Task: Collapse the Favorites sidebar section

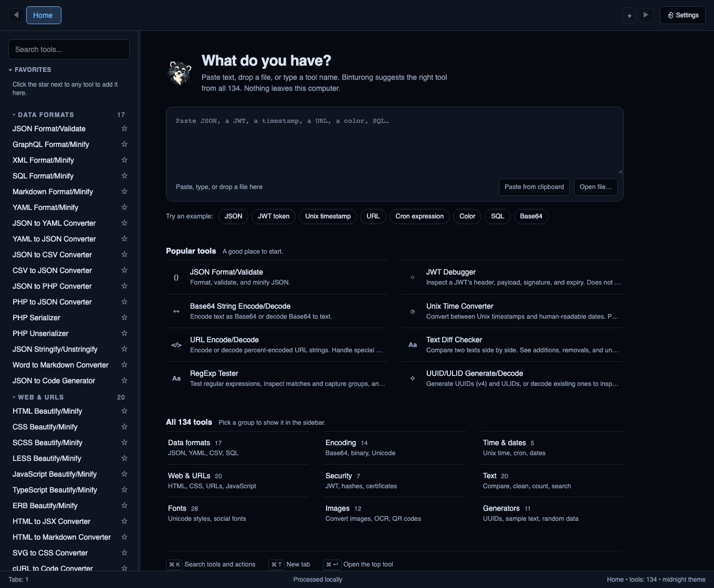Action: click(30, 70)
